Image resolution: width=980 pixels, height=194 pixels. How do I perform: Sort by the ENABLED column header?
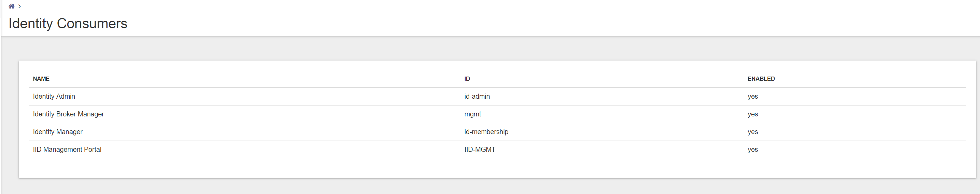(x=761, y=79)
